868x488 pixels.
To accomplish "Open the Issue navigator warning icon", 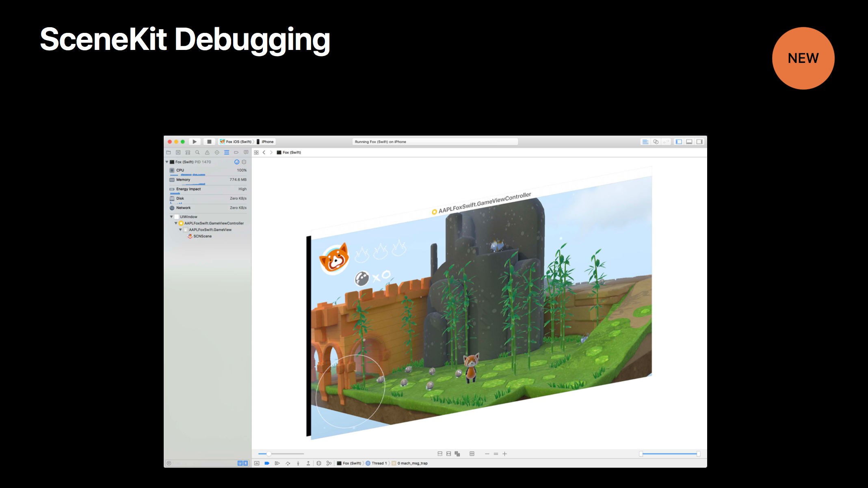I will pos(207,153).
